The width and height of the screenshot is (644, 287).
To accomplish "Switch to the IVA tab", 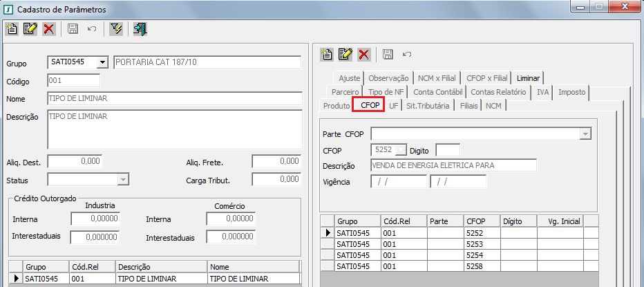I will tap(542, 92).
